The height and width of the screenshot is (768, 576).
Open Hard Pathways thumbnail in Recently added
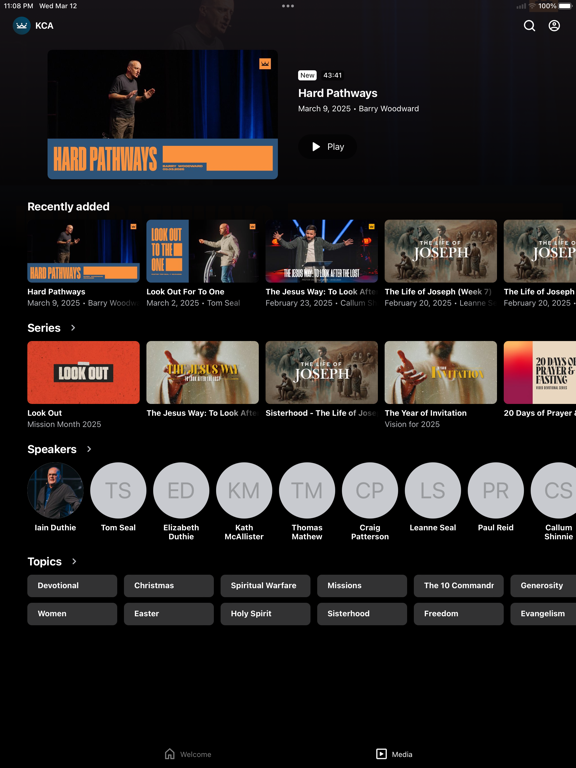(x=83, y=251)
